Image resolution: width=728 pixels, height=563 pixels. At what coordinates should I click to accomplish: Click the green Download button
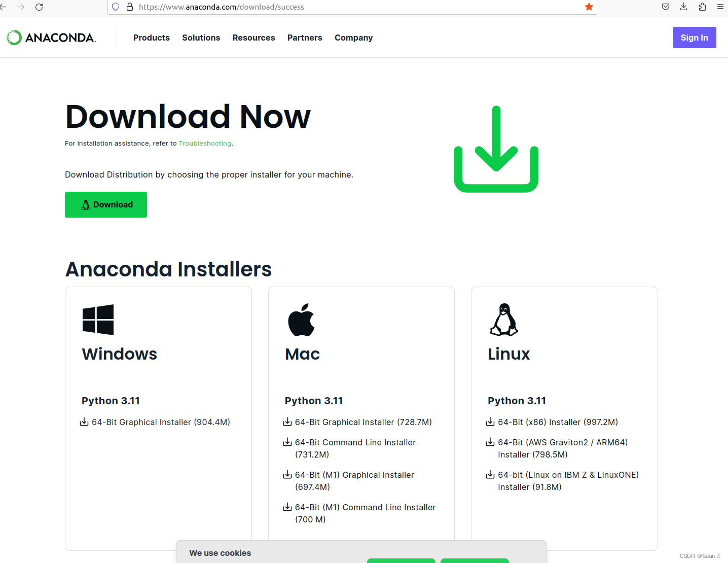coord(105,204)
